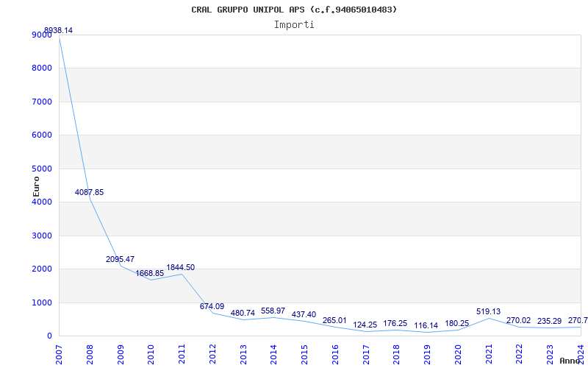Select the 2017 year axis label

pyautogui.click(x=366, y=355)
